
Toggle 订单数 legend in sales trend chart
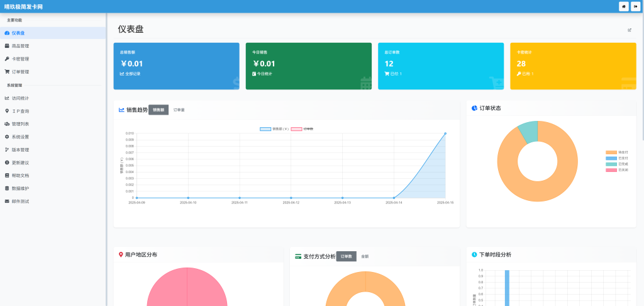302,129
